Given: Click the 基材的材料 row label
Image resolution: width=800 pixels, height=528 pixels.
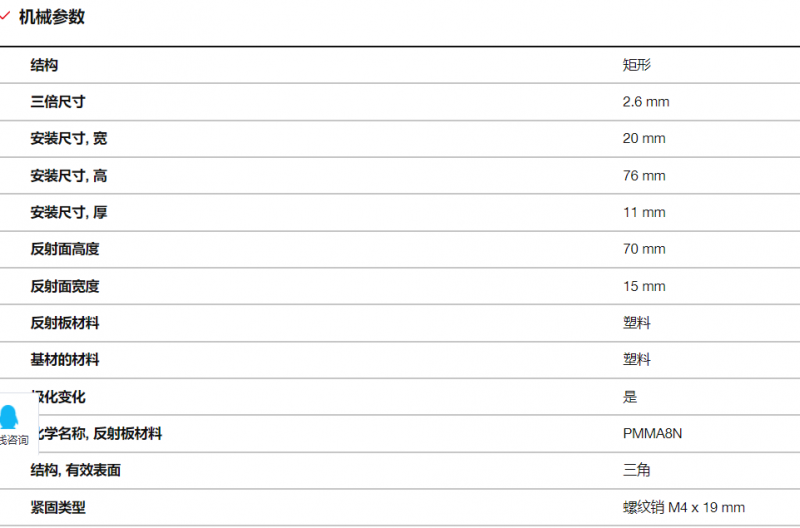Looking at the screenshot, I should pyautogui.click(x=64, y=360).
